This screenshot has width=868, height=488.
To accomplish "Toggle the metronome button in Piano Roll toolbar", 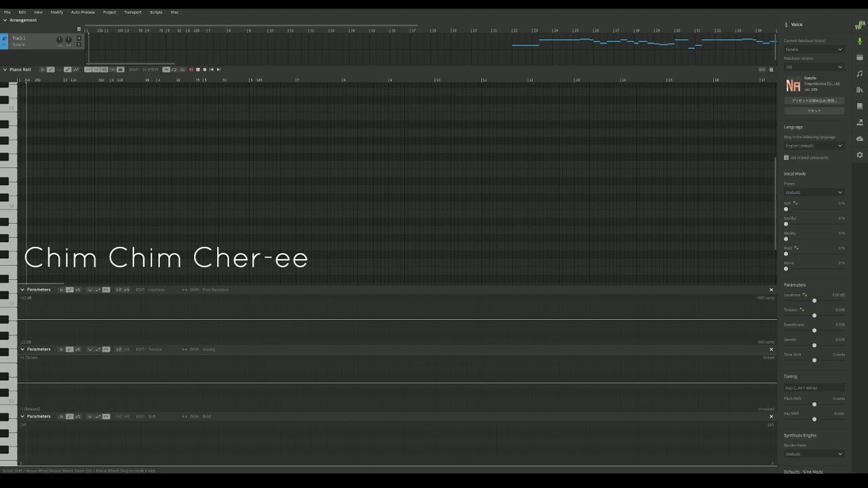I will click(182, 69).
